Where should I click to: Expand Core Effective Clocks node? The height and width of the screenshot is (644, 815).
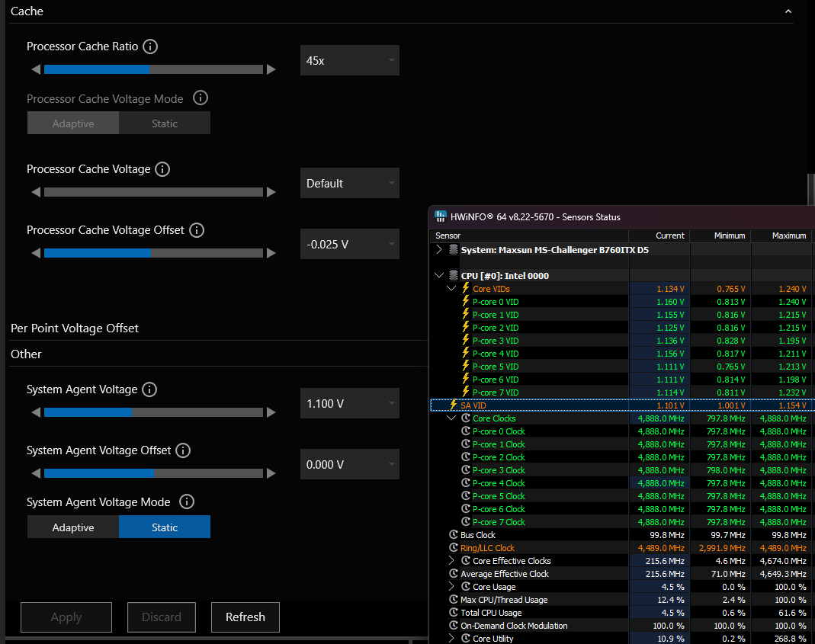(x=451, y=560)
